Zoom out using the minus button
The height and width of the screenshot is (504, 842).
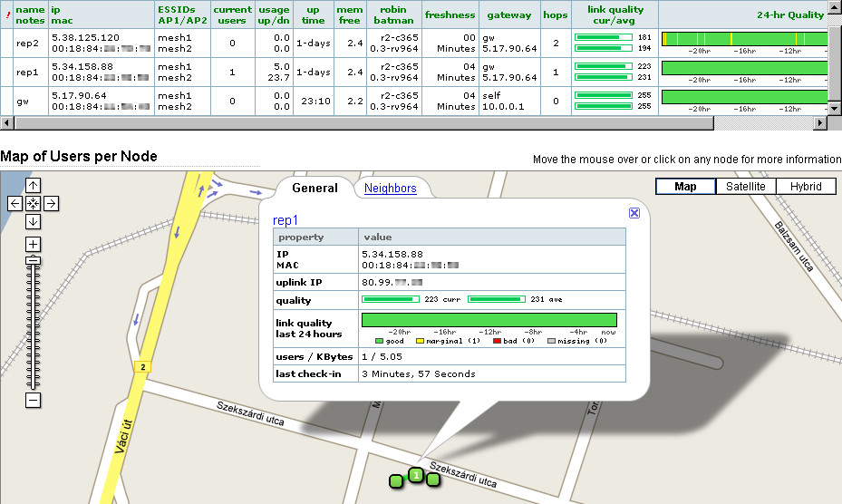point(33,401)
